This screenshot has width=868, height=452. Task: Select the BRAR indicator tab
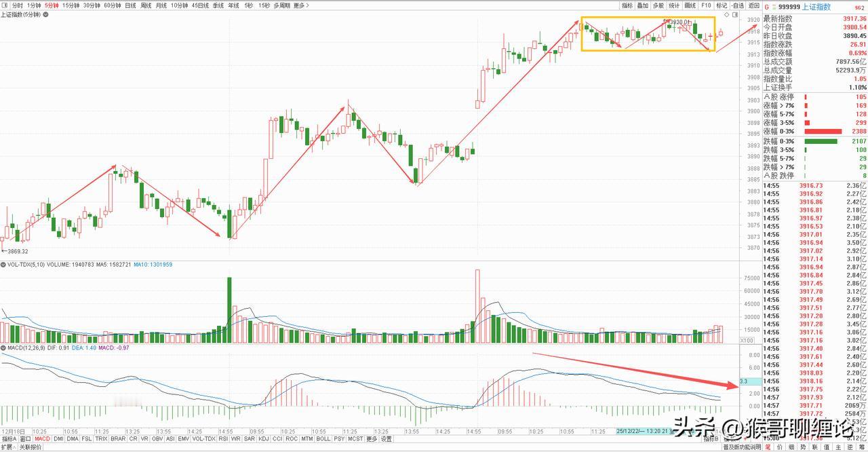click(x=118, y=438)
